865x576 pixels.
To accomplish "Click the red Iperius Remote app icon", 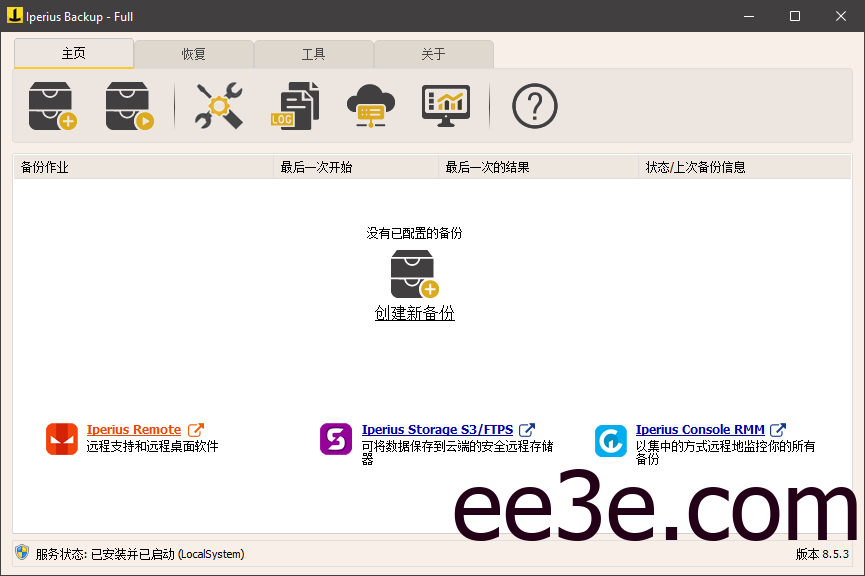I will pos(61,440).
